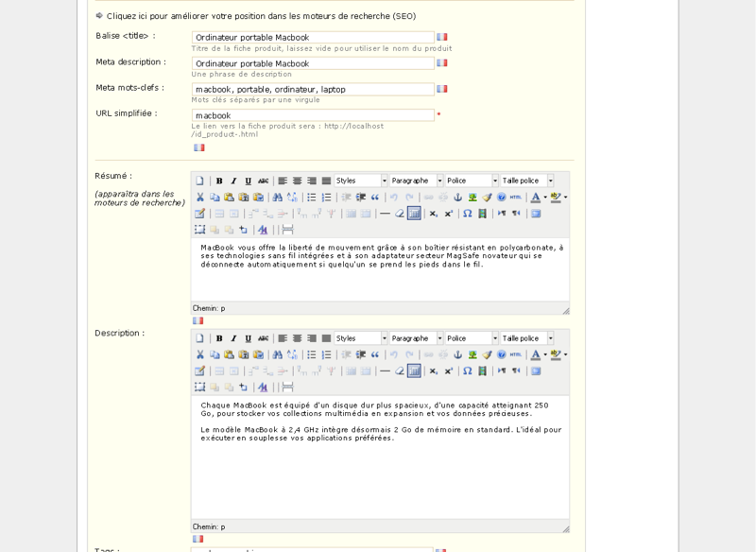Toggle italic in the Description editor
756x552 pixels.
point(233,338)
